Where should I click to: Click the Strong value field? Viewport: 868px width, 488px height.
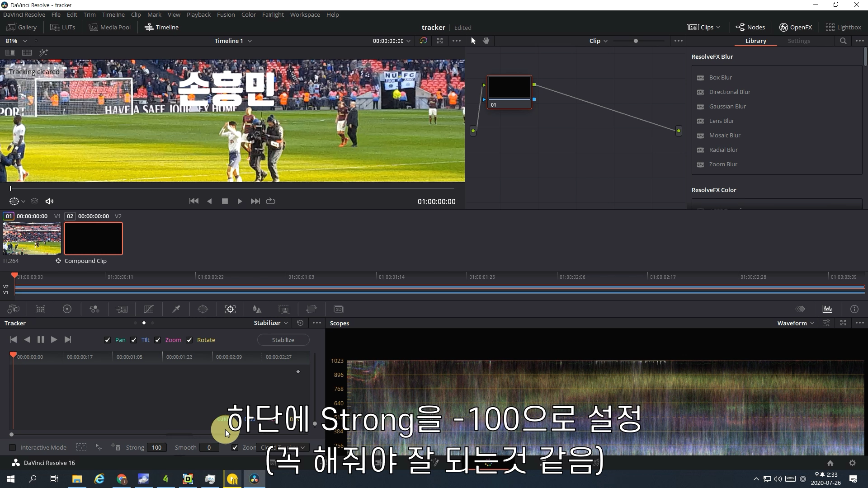(x=156, y=447)
